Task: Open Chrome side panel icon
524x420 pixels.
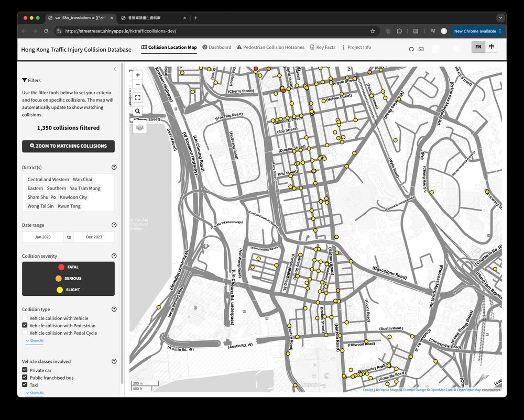Action: click(x=416, y=31)
